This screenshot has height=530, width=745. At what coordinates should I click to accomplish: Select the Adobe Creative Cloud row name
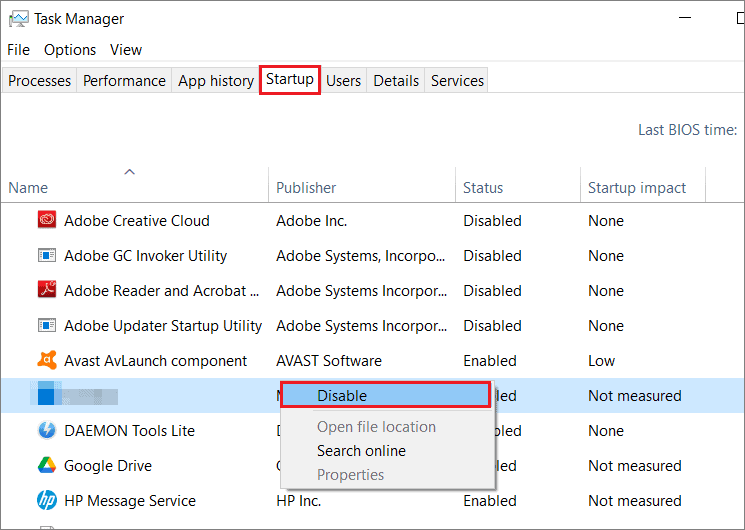137,221
